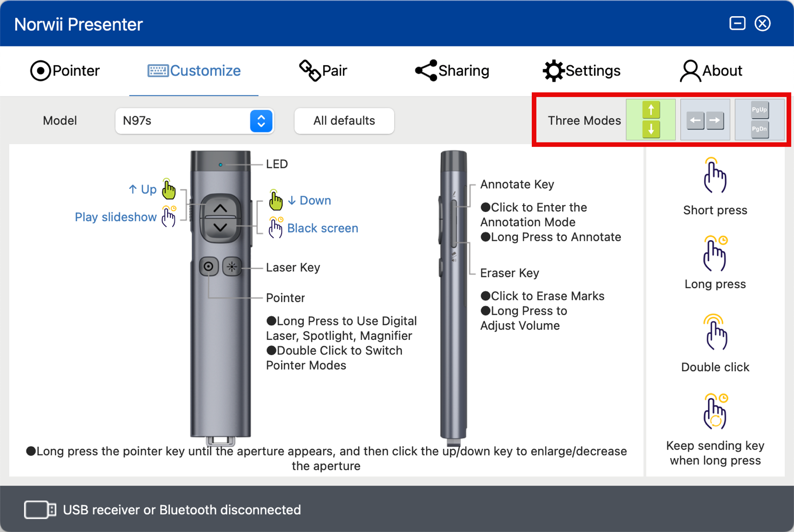
Task: Select the left/right arrow keys mode
Action: pyautogui.click(x=705, y=120)
